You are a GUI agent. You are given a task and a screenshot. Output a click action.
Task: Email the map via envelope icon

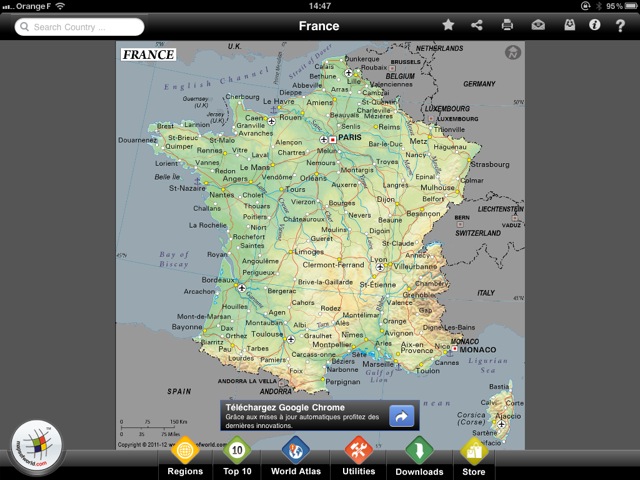(538, 25)
